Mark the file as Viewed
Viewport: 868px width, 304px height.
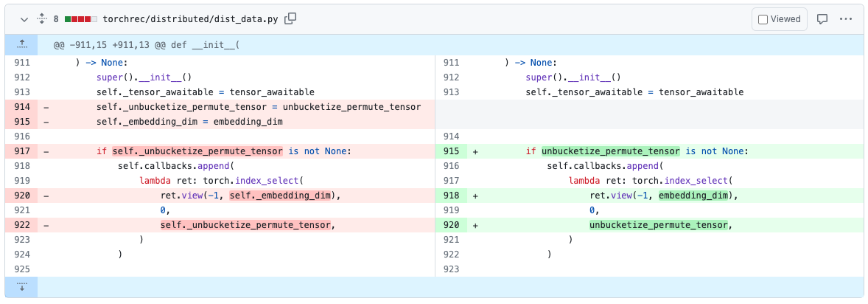(779, 19)
